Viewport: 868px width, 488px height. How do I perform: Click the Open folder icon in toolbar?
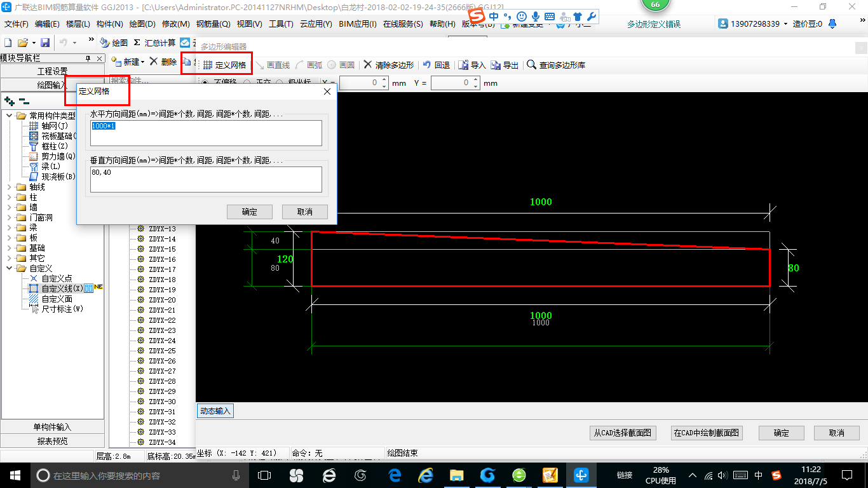point(22,43)
